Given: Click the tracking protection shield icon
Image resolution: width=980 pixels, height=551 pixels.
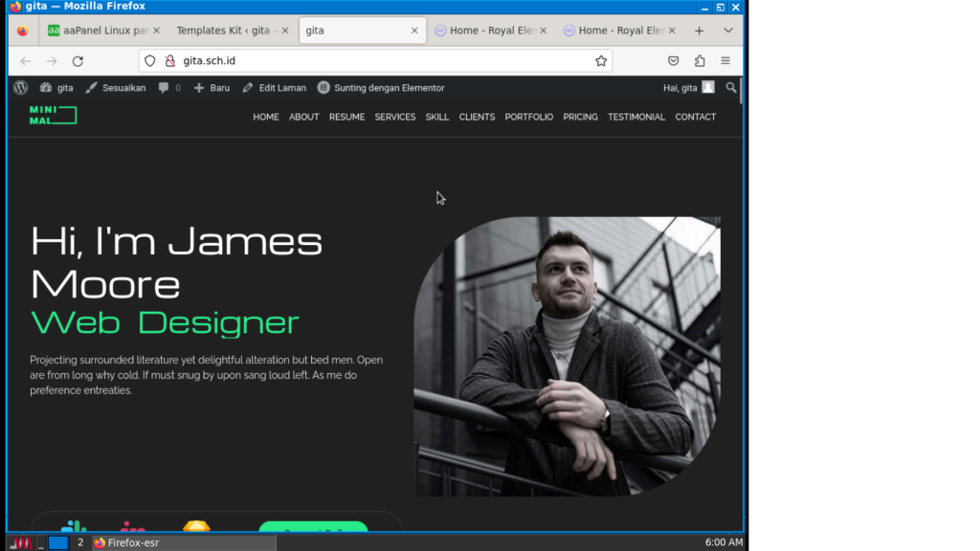Looking at the screenshot, I should 150,61.
